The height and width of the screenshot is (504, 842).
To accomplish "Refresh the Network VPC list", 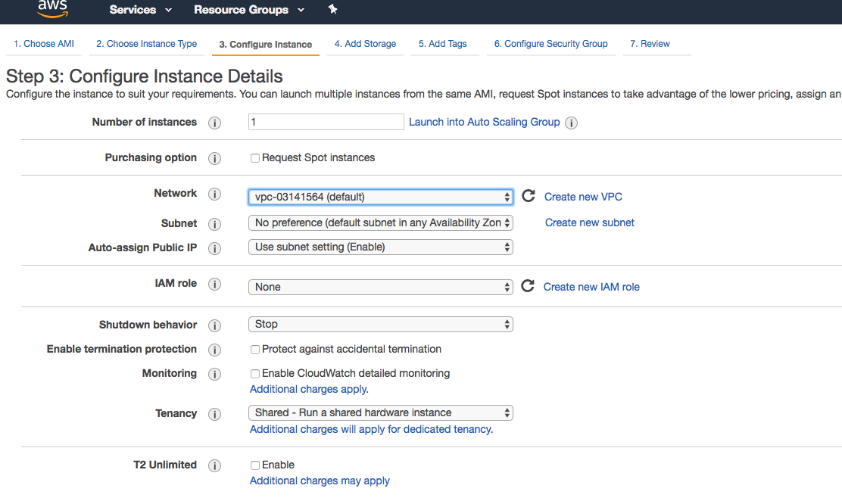I will (x=529, y=196).
